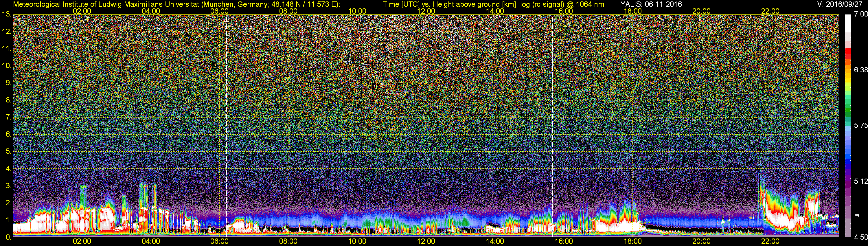
Task: Click the 12:00 label on the top time axis
Action: (x=426, y=11)
